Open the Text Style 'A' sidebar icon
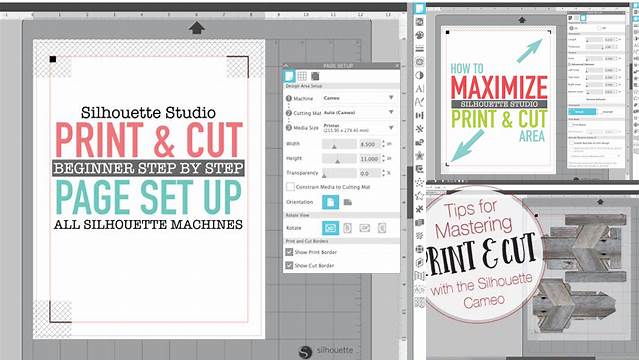 (419, 89)
